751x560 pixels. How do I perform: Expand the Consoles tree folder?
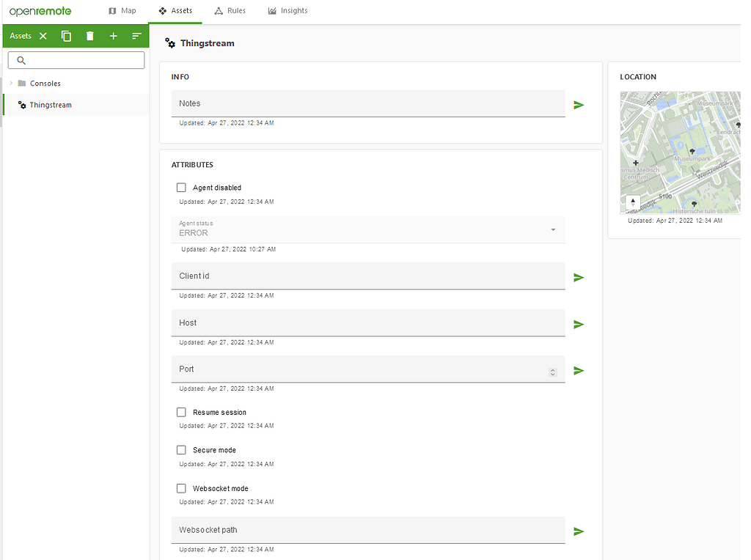(12, 84)
